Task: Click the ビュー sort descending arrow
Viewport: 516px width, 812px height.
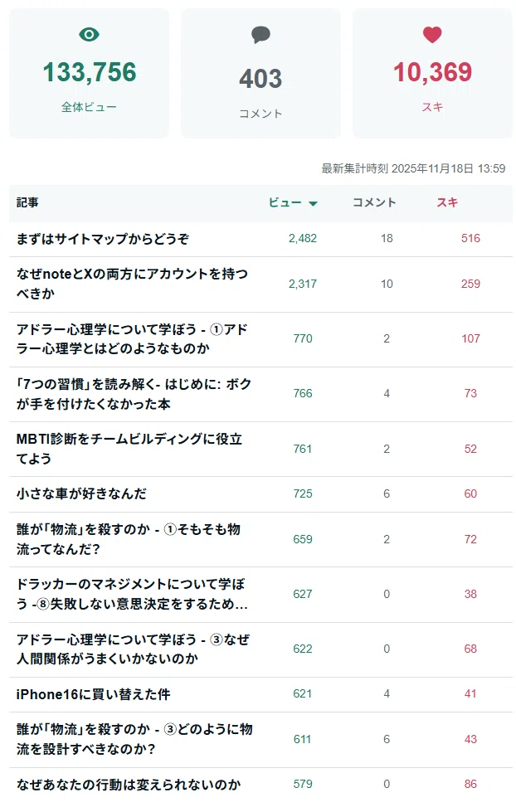Action: coord(313,203)
